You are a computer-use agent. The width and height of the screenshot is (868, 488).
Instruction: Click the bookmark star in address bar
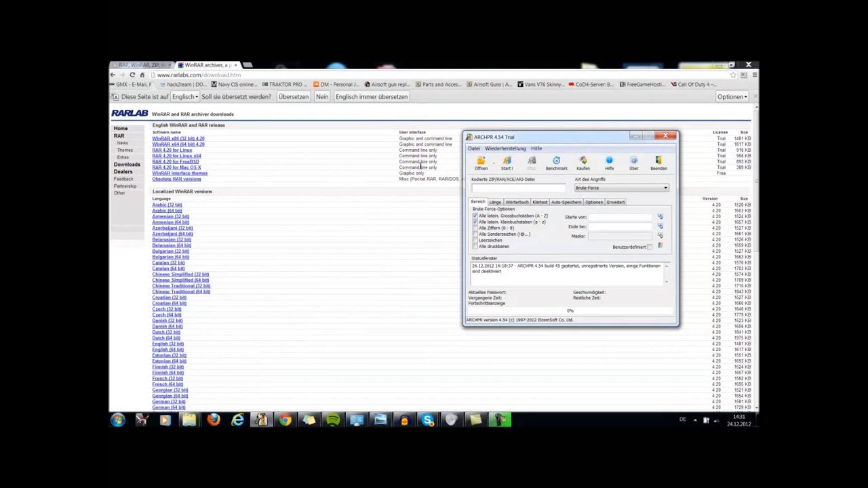733,75
